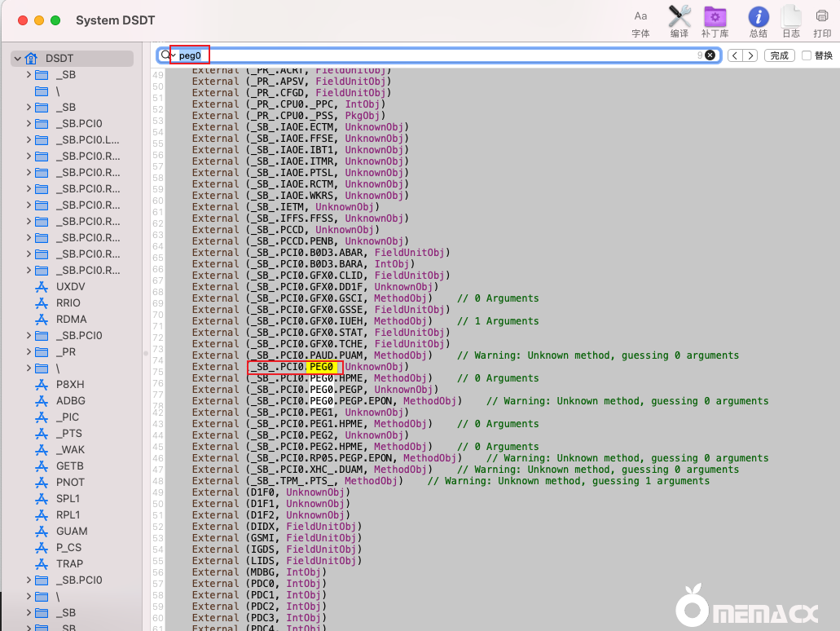Screen dimensions: 840x631
Task: Click the 编译 (Compile) toolbar icon
Action: [679, 21]
